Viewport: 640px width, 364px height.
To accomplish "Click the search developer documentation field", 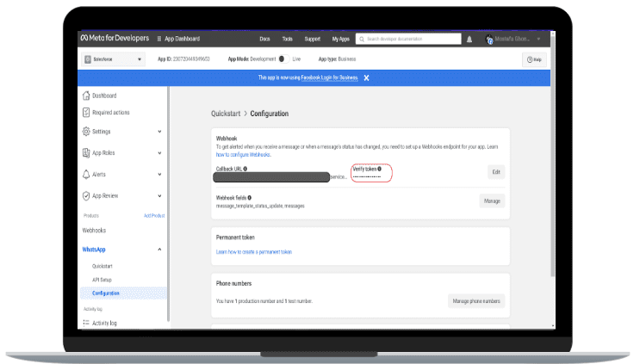I will [408, 39].
